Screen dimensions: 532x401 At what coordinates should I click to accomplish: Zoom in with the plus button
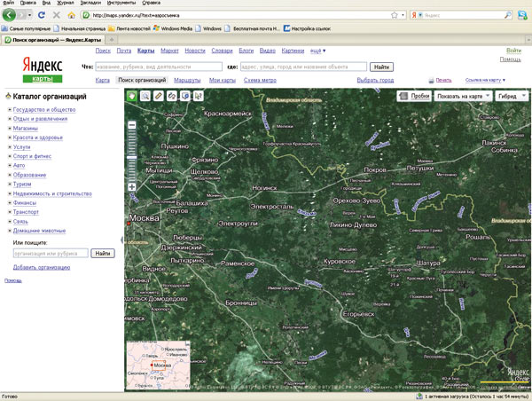pos(132,186)
